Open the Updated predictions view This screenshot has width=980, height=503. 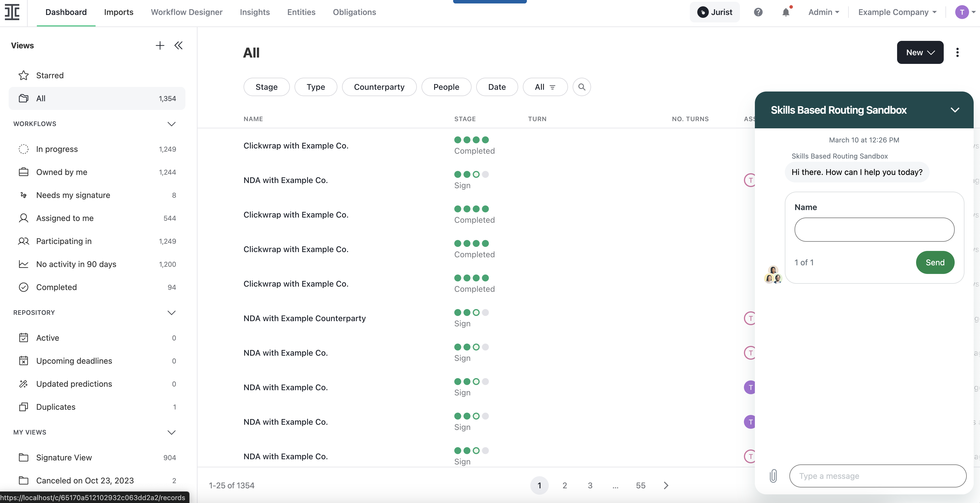pyautogui.click(x=97, y=384)
